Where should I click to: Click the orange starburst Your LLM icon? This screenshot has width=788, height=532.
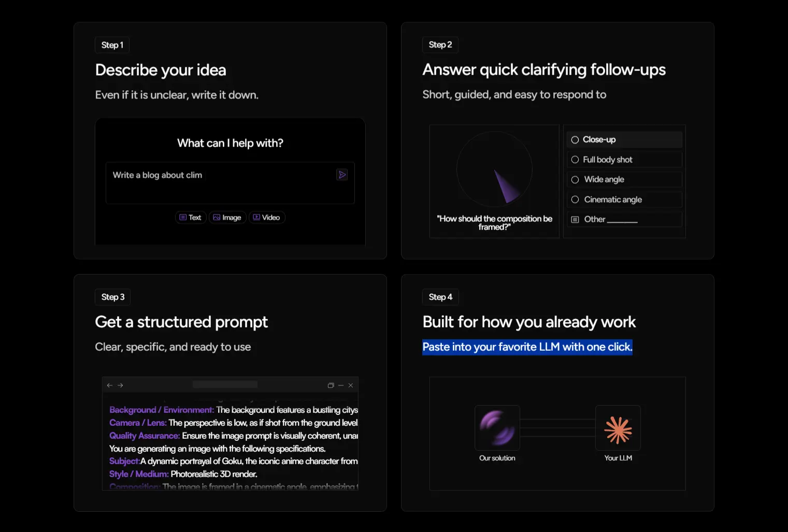coord(618,428)
